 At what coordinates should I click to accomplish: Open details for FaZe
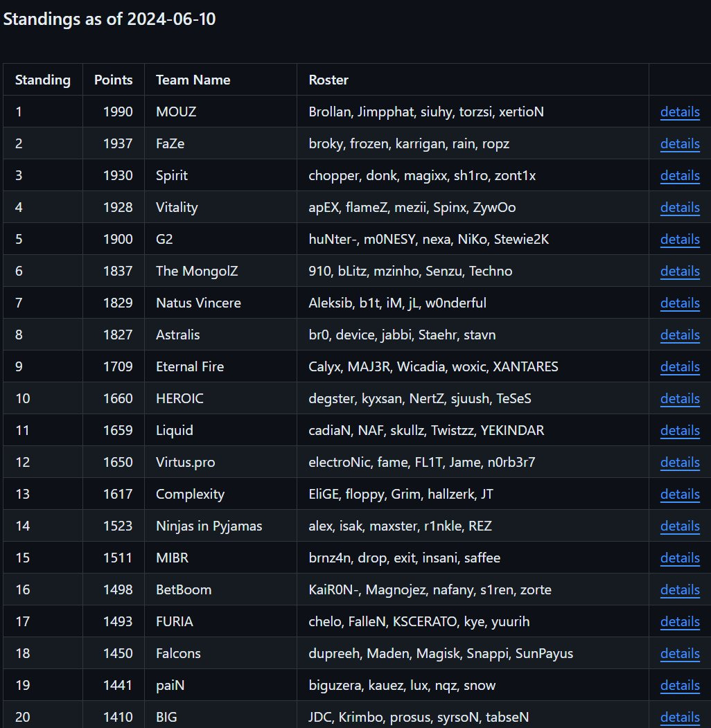click(679, 143)
